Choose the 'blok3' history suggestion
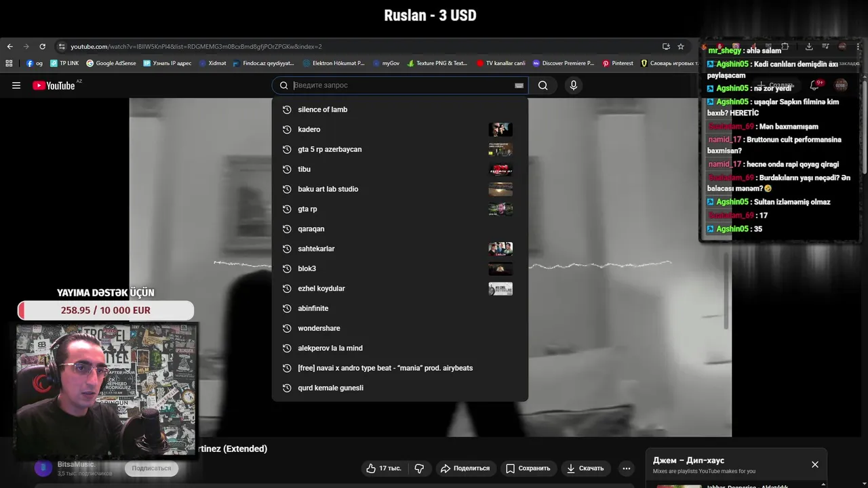 click(400, 268)
